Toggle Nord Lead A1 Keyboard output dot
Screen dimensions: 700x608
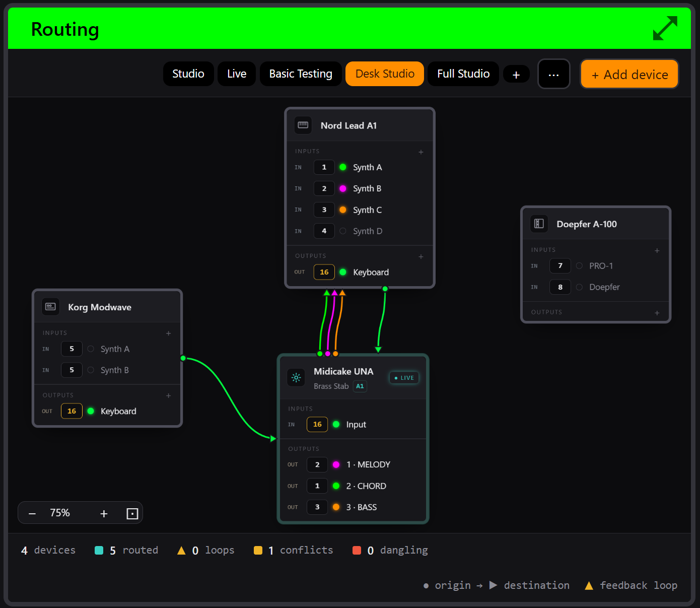click(x=343, y=272)
